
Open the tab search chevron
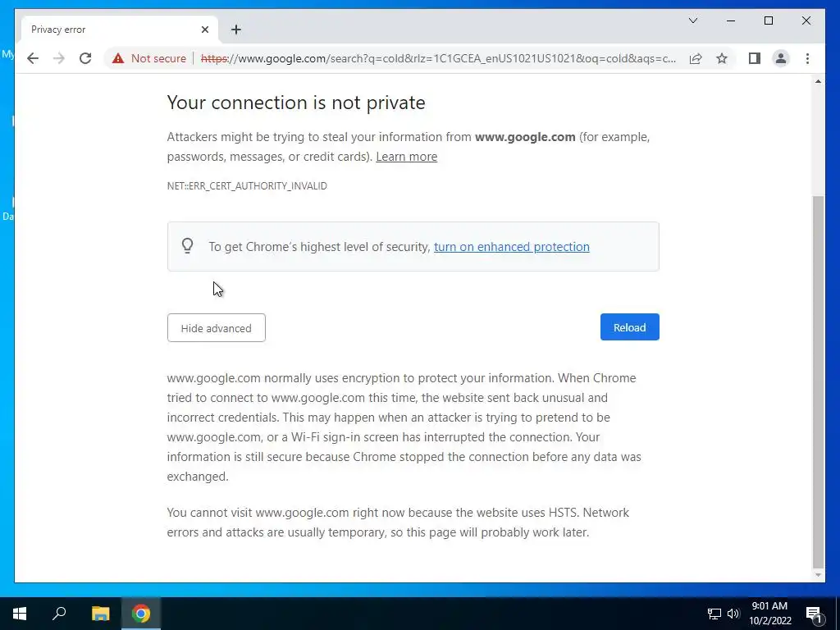(693, 21)
